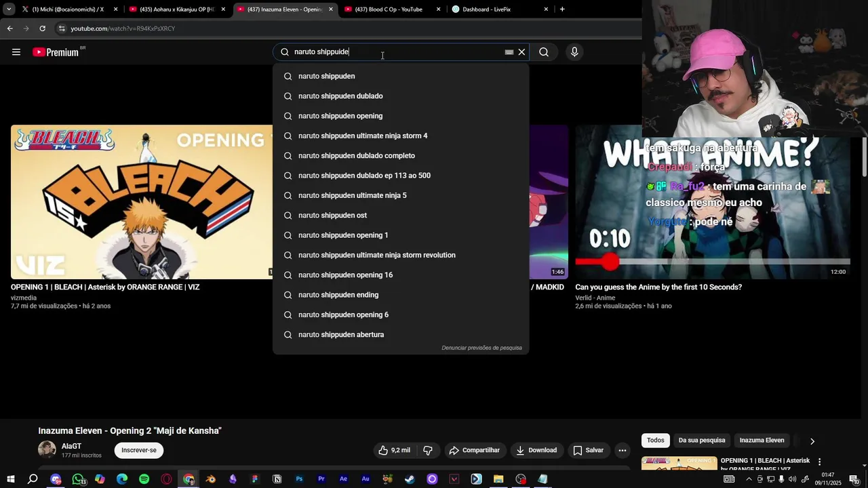Switch to Aoharu x Kikanjuu OP tab
Viewport: 868px width, 488px height.
(176, 9)
